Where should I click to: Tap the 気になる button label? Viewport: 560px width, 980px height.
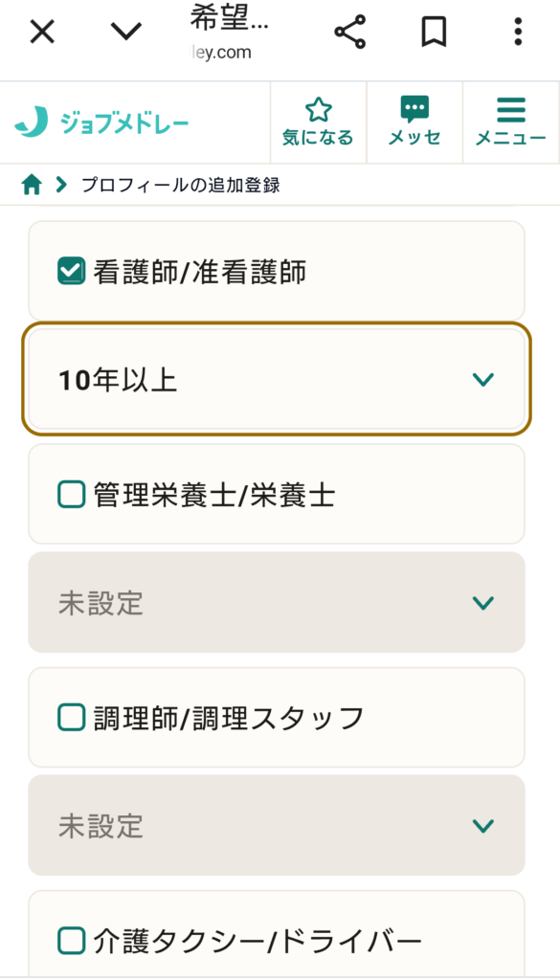[317, 137]
